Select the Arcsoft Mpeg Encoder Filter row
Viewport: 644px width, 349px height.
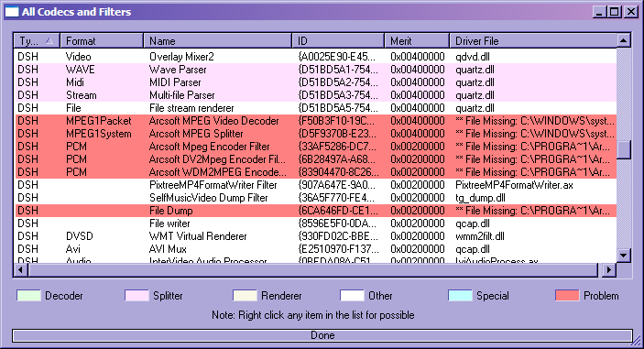[316, 147]
